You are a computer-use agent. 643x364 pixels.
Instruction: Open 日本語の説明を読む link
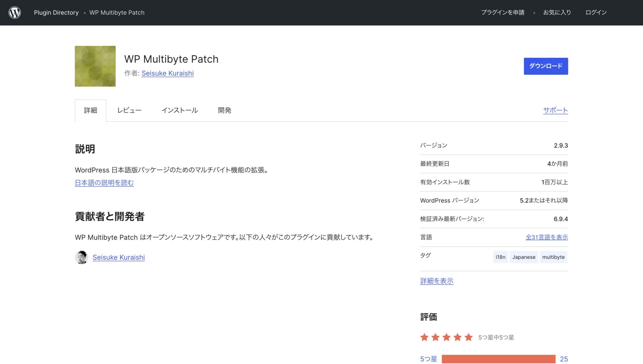point(104,183)
